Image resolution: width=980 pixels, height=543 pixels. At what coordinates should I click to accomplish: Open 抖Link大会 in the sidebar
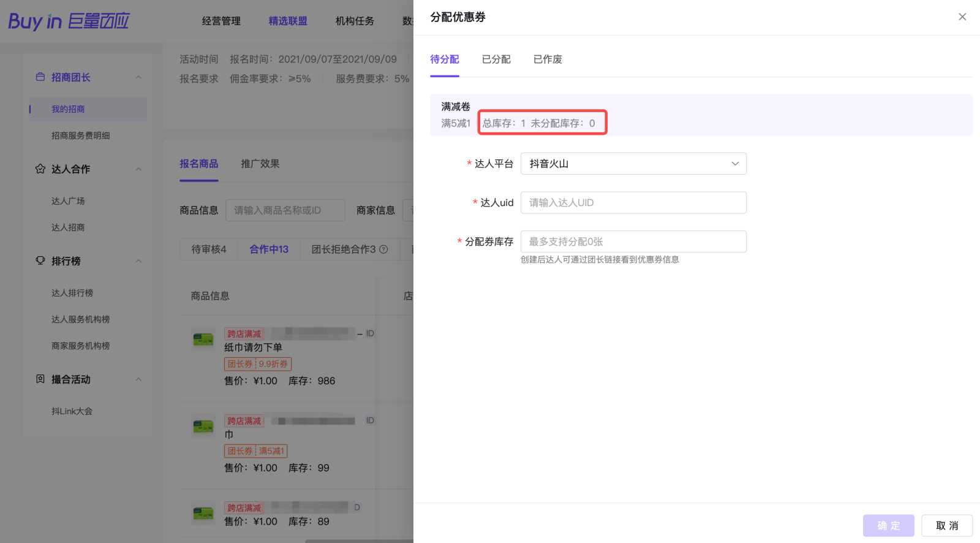72,411
